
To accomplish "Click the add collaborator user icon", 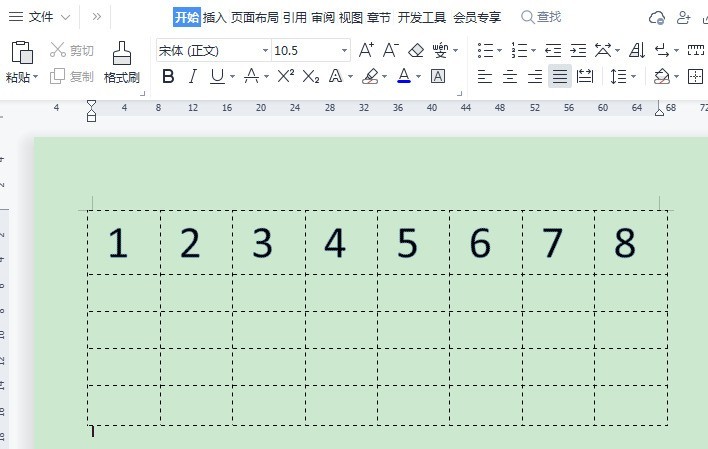I will click(684, 18).
